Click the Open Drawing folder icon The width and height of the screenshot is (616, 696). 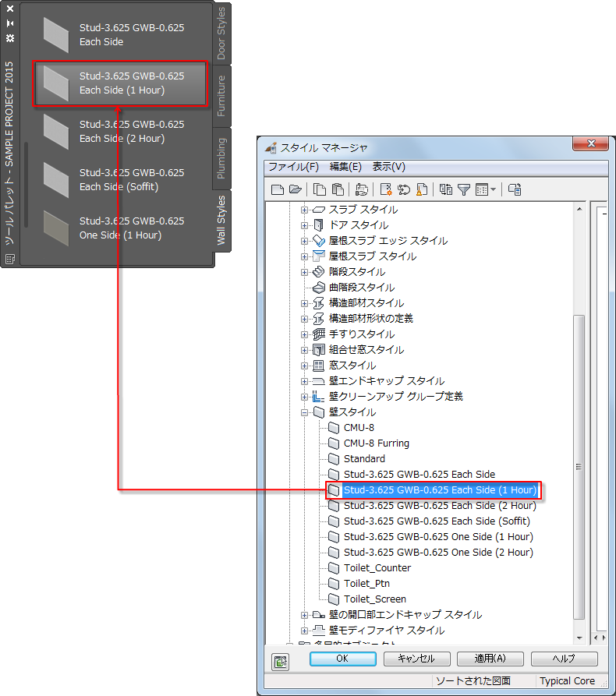tap(296, 189)
